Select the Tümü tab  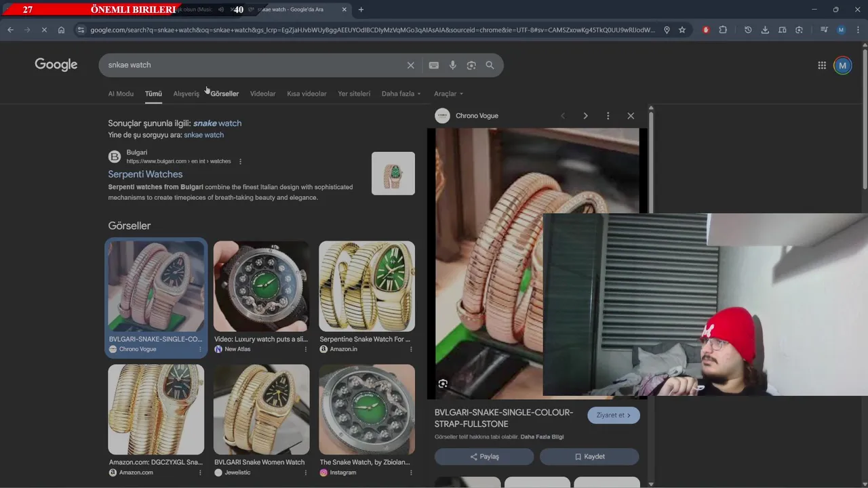(153, 94)
